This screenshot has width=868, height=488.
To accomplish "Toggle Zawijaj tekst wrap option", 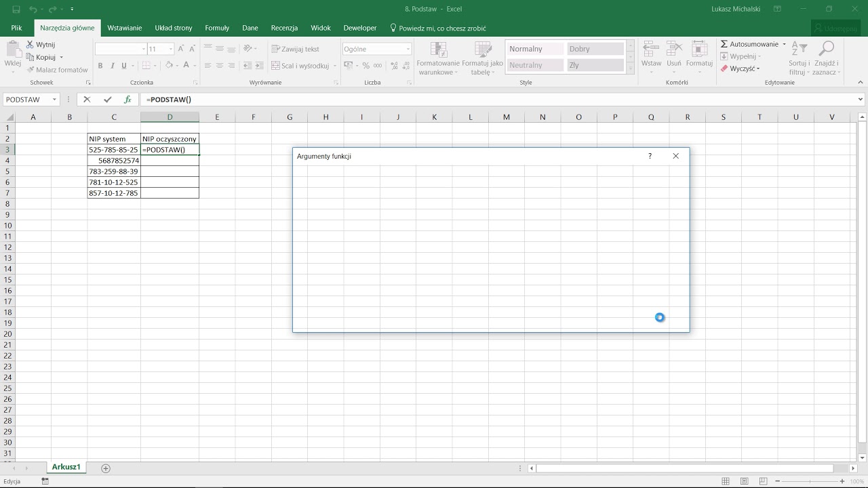I will tap(295, 49).
